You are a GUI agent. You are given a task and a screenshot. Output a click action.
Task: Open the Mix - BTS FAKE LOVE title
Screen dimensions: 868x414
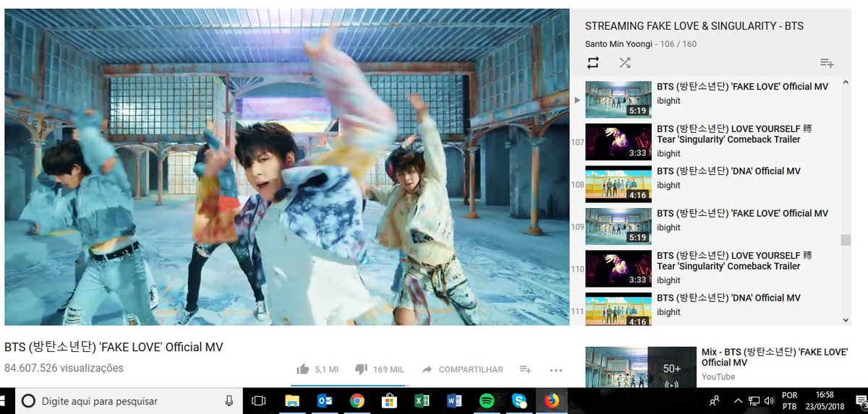774,357
